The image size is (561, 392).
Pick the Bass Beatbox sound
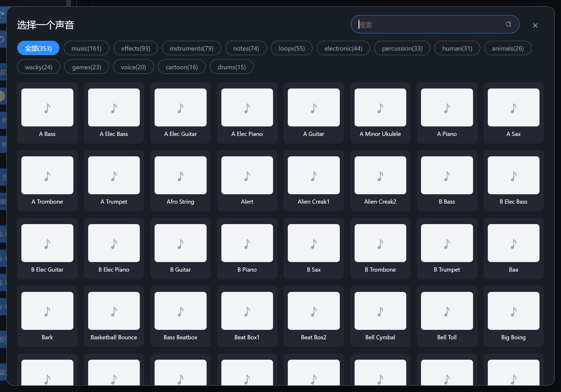pyautogui.click(x=181, y=316)
